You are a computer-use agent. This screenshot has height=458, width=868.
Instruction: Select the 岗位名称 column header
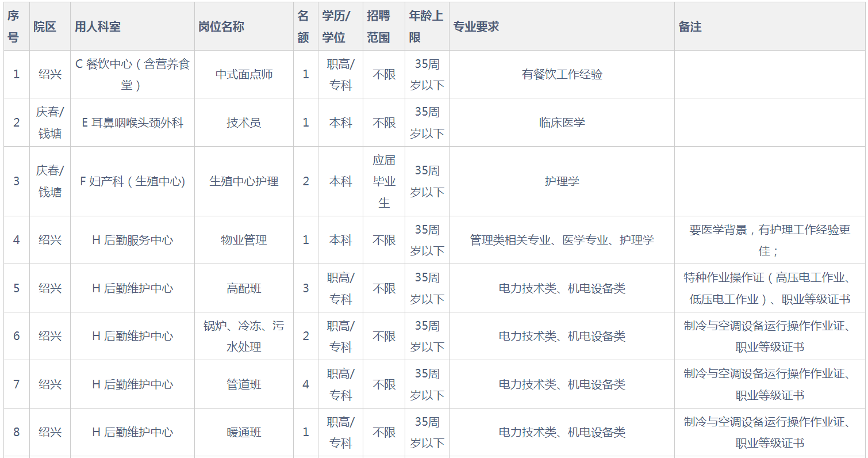221,26
